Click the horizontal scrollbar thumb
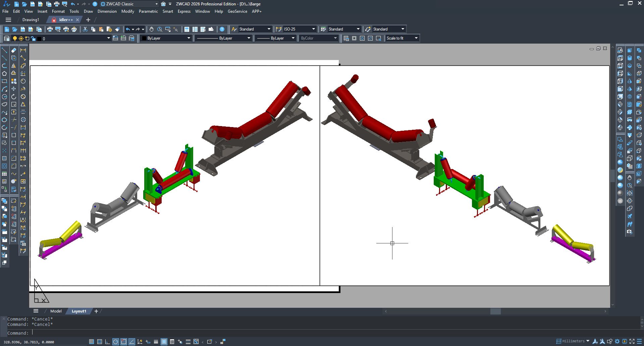Image resolution: width=644 pixels, height=346 pixels. [495, 311]
